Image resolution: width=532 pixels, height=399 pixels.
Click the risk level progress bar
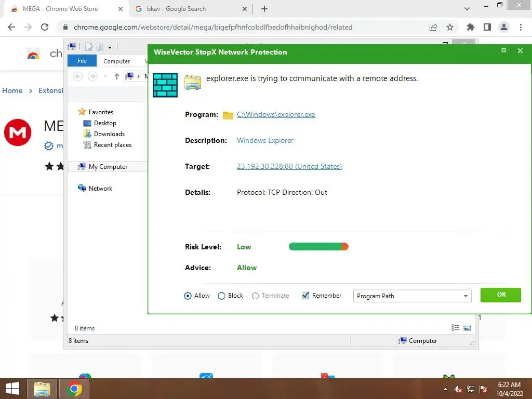click(x=318, y=247)
